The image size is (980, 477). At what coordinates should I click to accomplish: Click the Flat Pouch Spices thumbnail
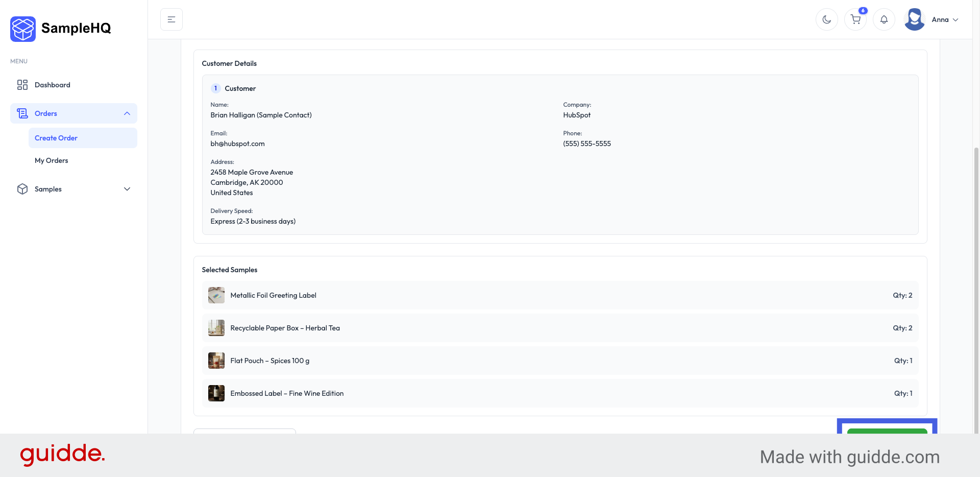click(x=216, y=361)
